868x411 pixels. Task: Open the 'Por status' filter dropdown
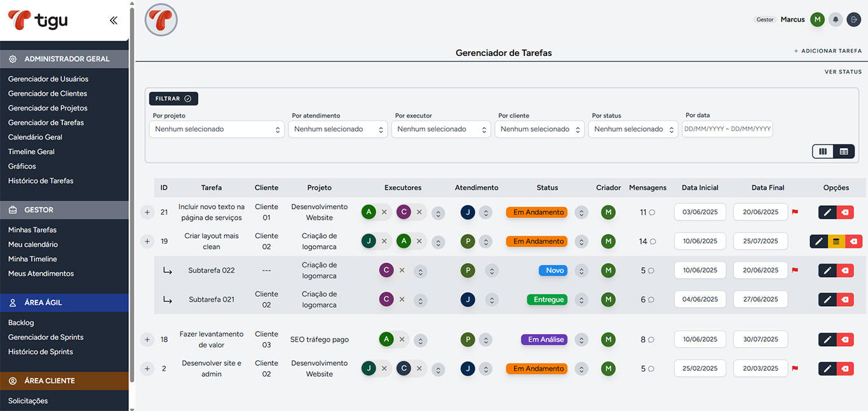[x=633, y=129]
